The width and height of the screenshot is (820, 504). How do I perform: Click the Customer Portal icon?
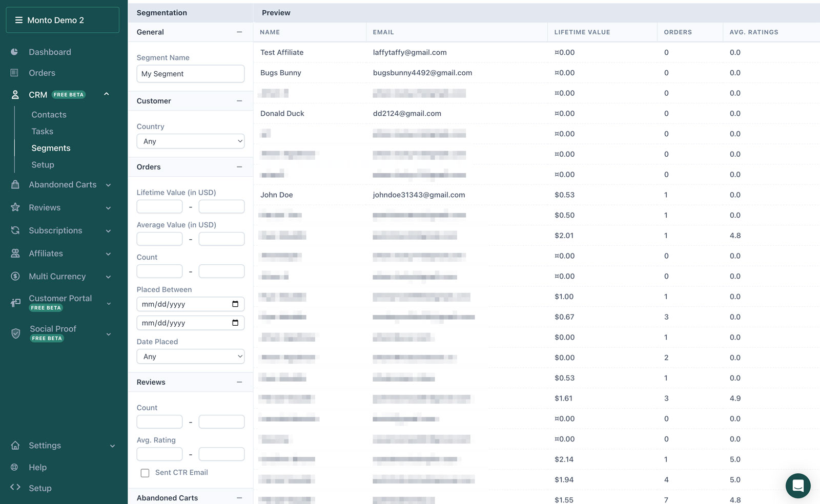(x=15, y=303)
